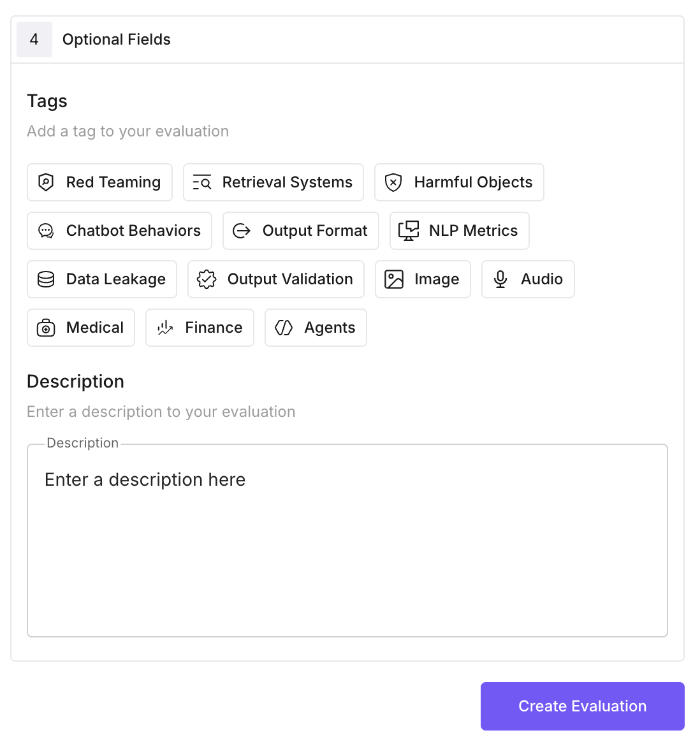Click the database icon on Data Leakage tag
Viewport: 700px width, 742px height.
45,279
